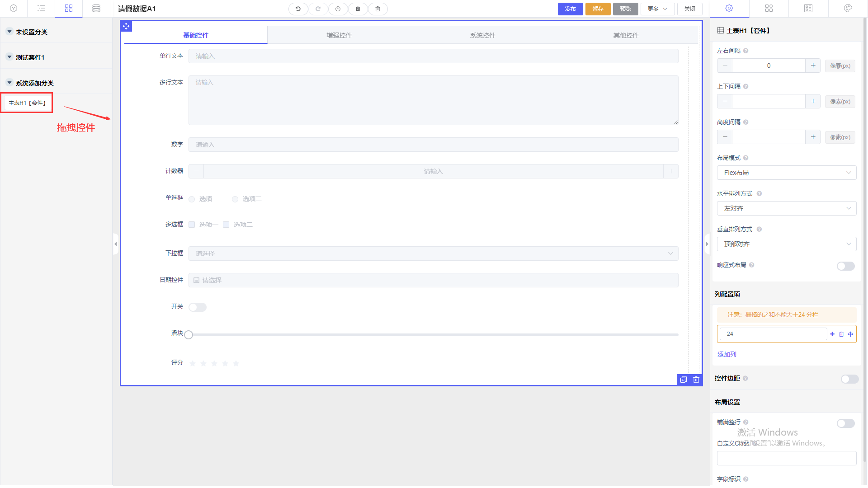Screen dimensions: 868x488
Task: Click the trash icon in top toolbar
Action: [x=377, y=9]
